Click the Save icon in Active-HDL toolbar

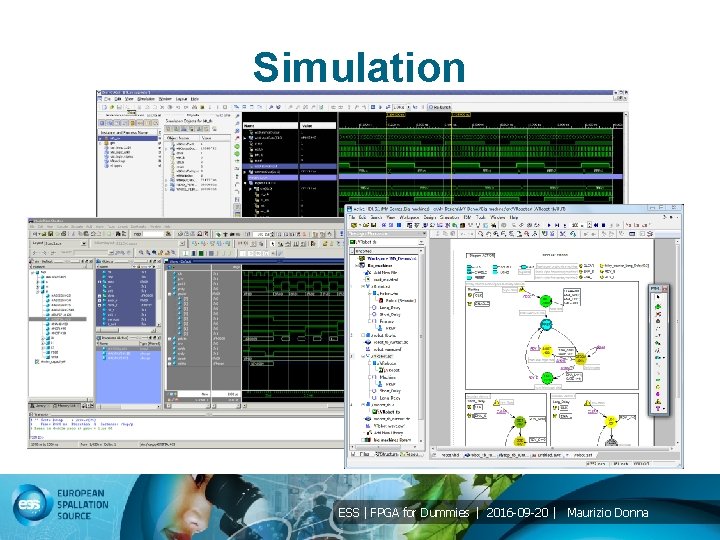click(x=373, y=225)
